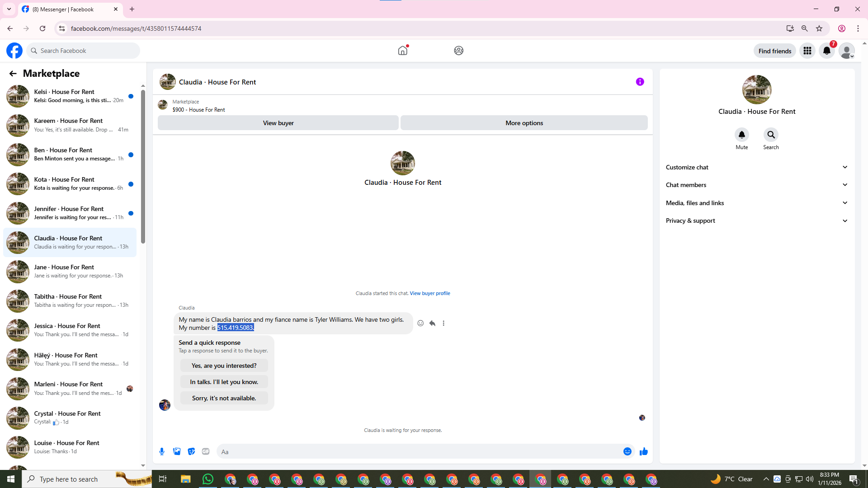
Task: Reload the page
Action: (42, 28)
